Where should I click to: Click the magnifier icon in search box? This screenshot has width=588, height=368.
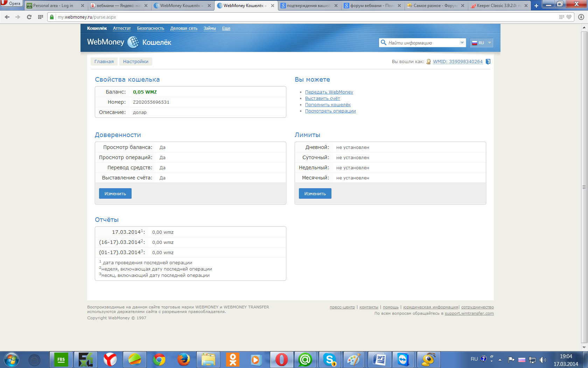click(x=384, y=42)
